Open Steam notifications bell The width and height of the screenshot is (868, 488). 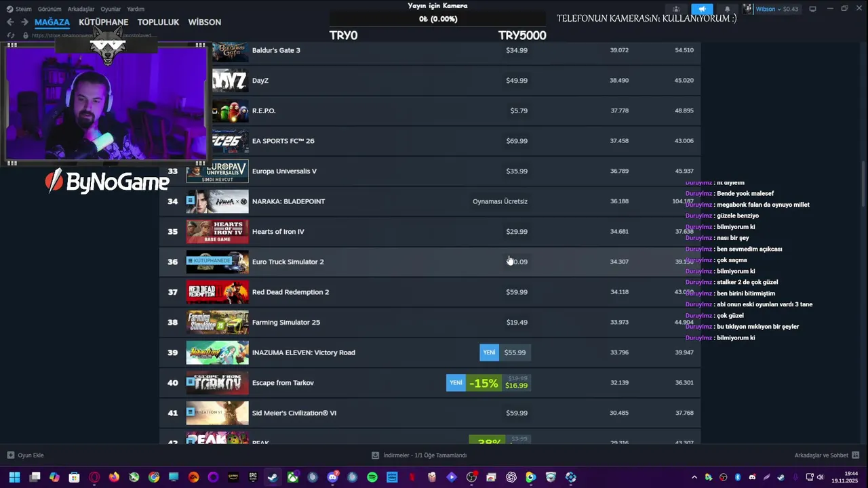[x=727, y=9]
